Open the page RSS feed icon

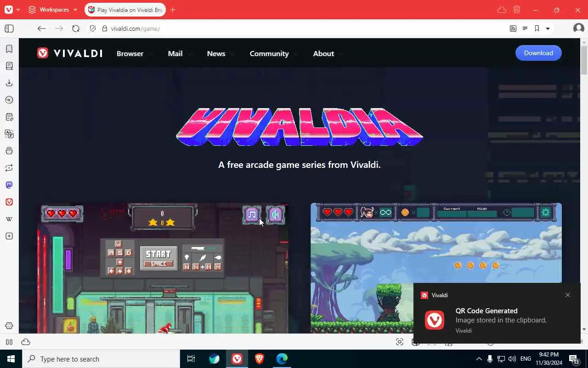click(x=513, y=29)
